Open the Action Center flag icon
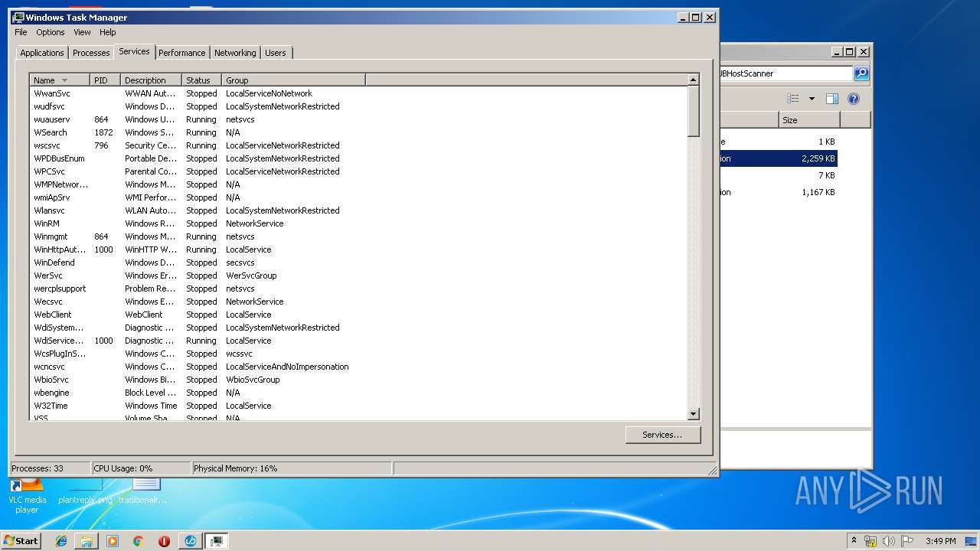The width and height of the screenshot is (980, 551). [x=907, y=541]
